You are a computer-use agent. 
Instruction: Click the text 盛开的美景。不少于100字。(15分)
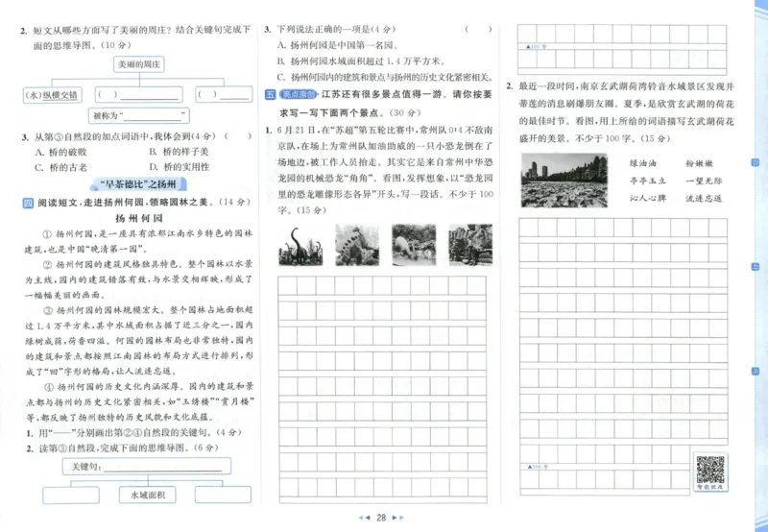pyautogui.click(x=594, y=138)
